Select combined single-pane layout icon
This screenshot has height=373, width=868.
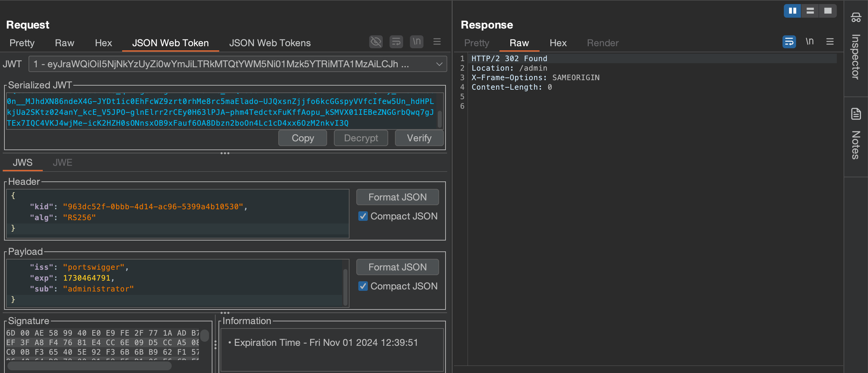coord(828,11)
